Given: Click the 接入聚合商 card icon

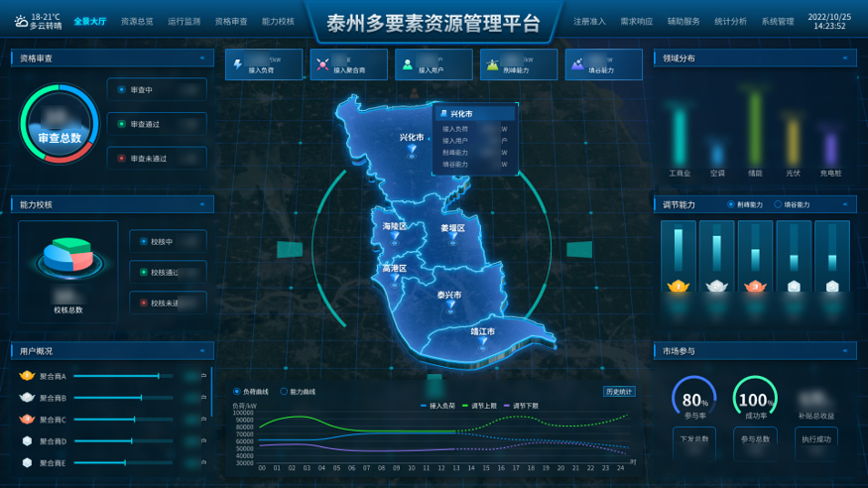Looking at the screenshot, I should pyautogui.click(x=322, y=65).
